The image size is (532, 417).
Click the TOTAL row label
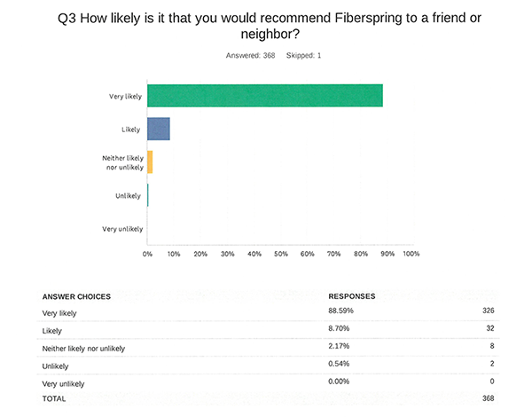point(55,400)
